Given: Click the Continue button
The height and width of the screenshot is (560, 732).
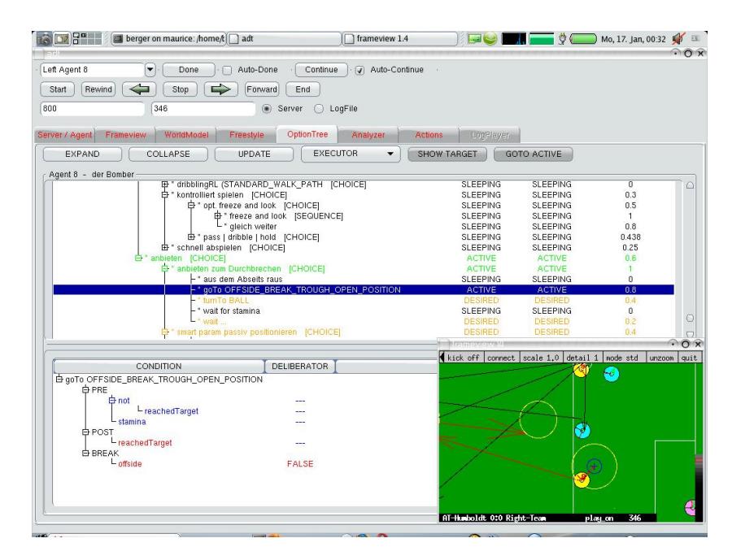Looking at the screenshot, I should click(321, 70).
